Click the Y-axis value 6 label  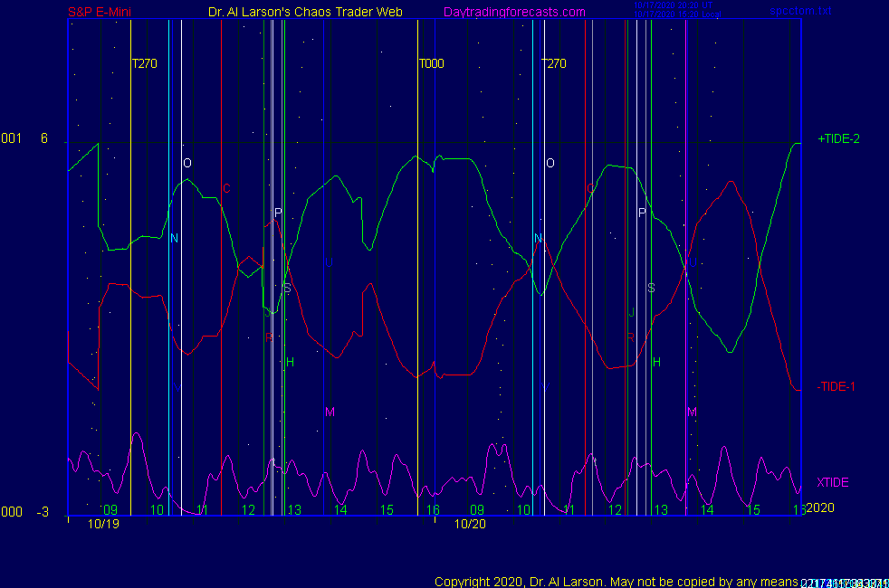coord(43,138)
